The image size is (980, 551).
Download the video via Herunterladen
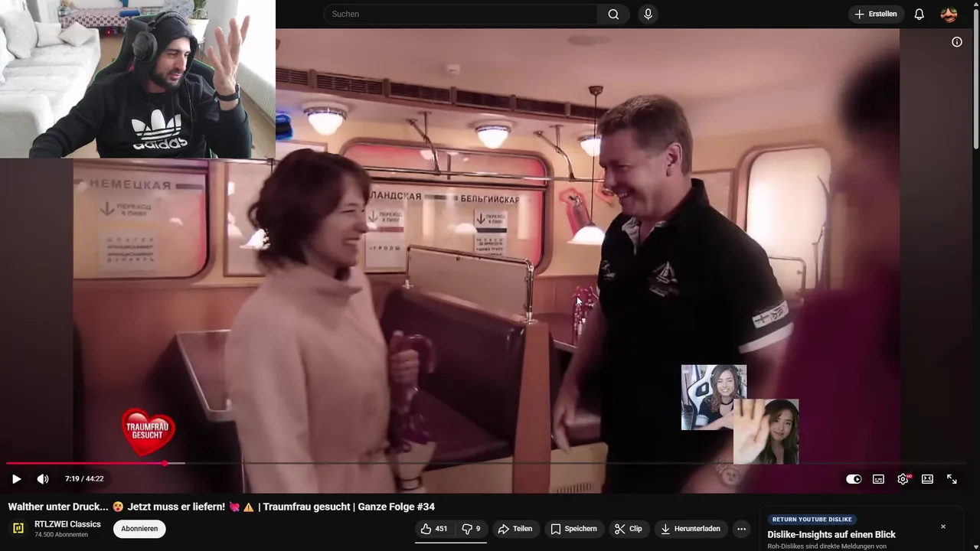690,529
